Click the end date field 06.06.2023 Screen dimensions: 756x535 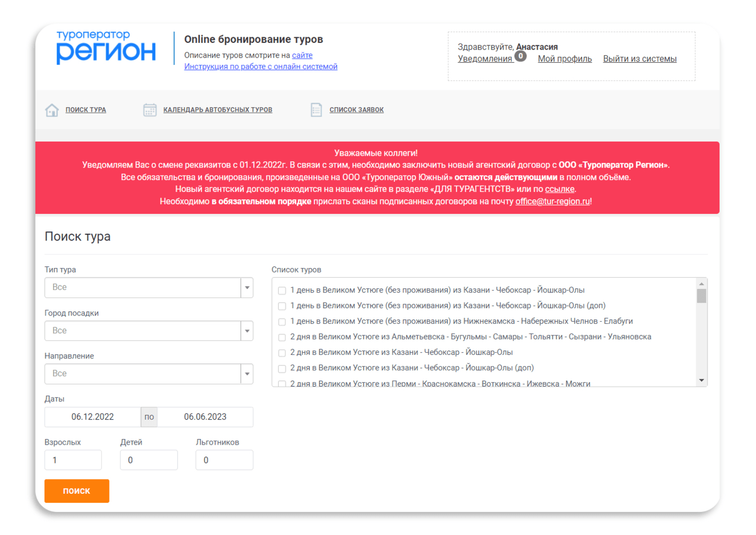pyautogui.click(x=205, y=417)
